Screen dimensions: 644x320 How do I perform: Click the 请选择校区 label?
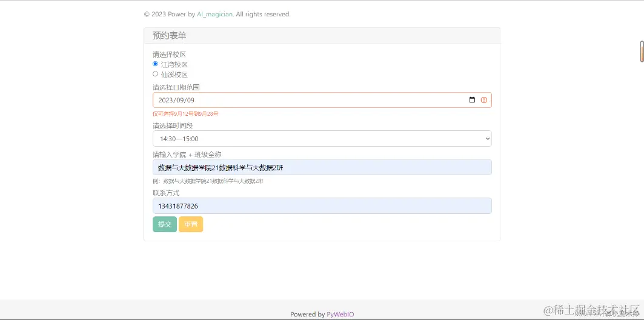tap(169, 54)
